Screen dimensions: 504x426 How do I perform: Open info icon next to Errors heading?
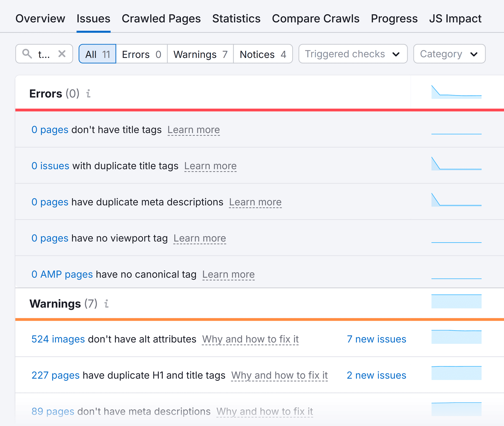tap(89, 94)
